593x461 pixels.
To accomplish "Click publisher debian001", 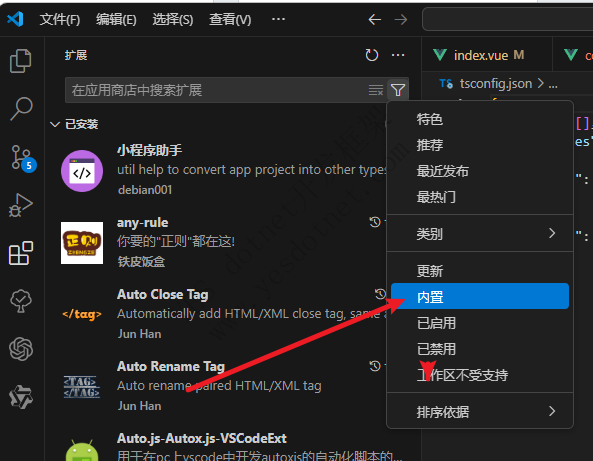I will click(145, 190).
